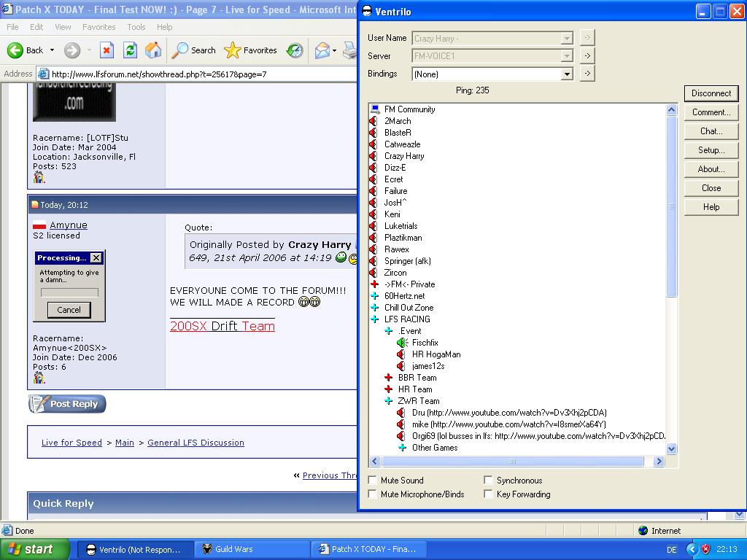Viewport: 747px width, 560px height.
Task: Expand hidden system tray icons arrow
Action: [692, 549]
